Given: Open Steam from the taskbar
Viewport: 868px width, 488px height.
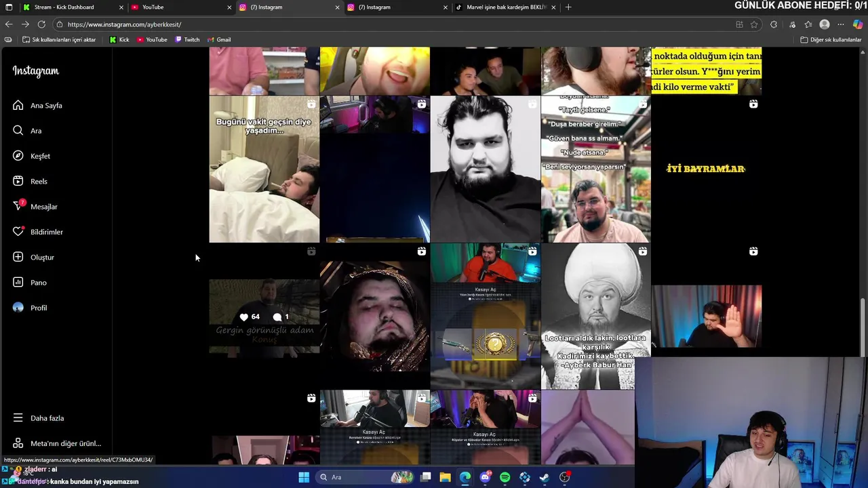Looking at the screenshot, I should pos(545,477).
